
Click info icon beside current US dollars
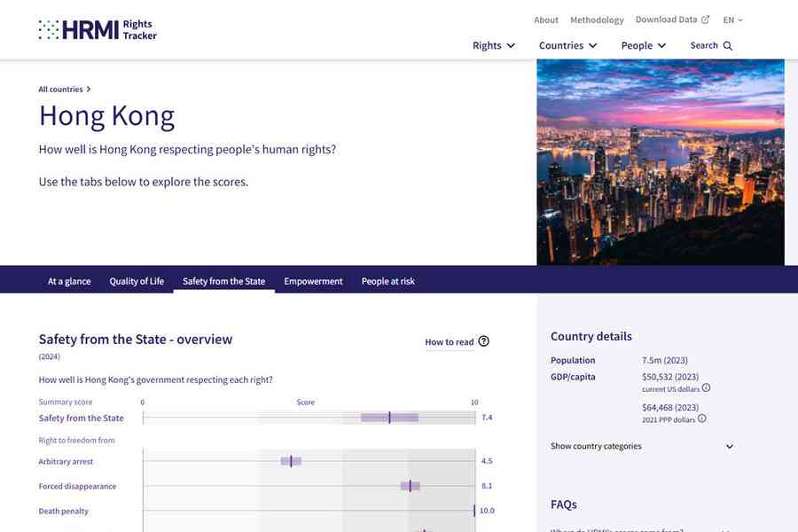click(706, 388)
